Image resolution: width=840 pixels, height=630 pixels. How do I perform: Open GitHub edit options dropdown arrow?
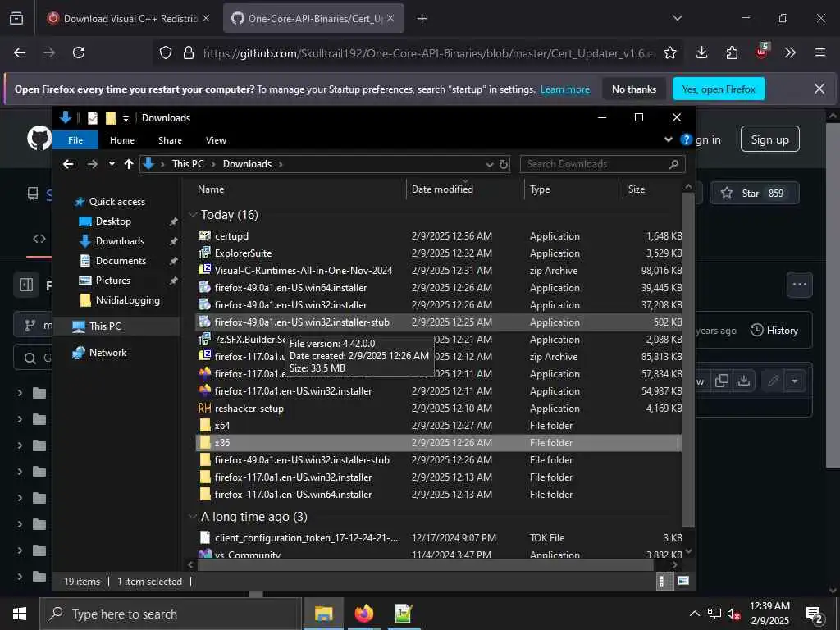point(795,381)
